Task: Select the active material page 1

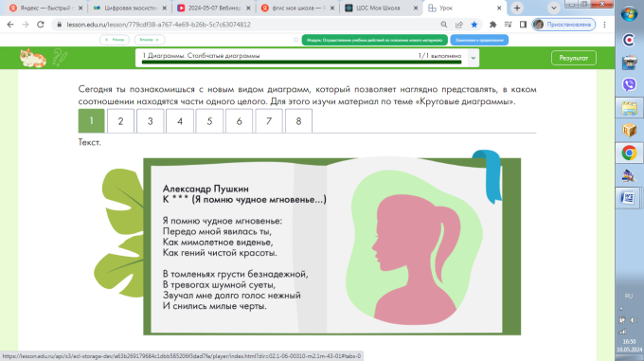Action: [x=91, y=120]
